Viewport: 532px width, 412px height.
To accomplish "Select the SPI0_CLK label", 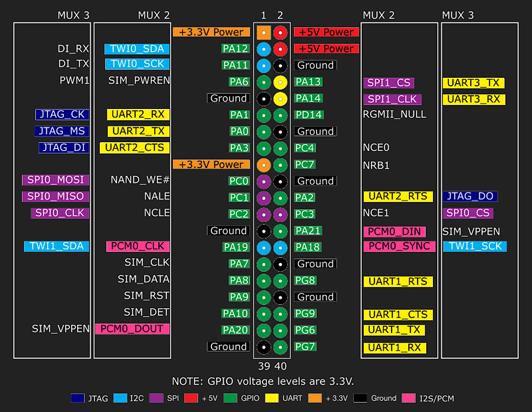I will pos(60,213).
